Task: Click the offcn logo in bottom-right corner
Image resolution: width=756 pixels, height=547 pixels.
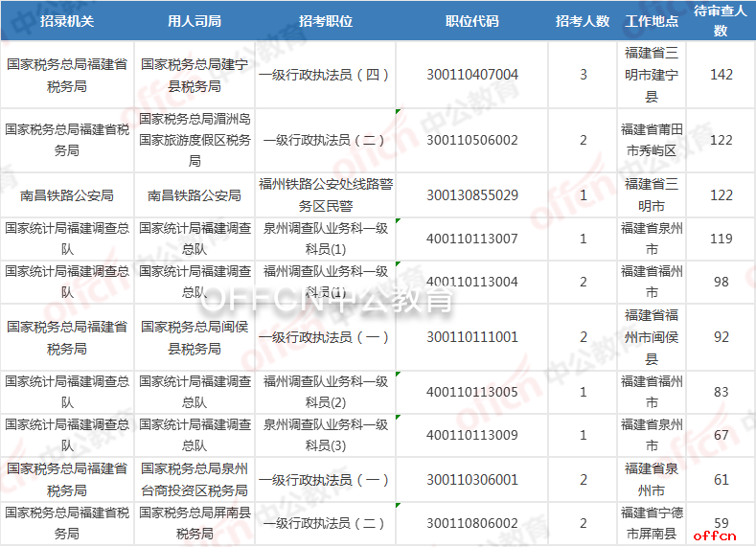Action: pyautogui.click(x=714, y=535)
